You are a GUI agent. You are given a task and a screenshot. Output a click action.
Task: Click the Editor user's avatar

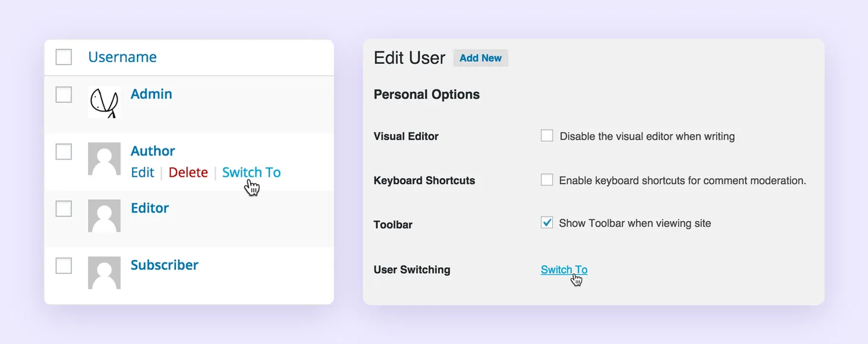point(104,216)
